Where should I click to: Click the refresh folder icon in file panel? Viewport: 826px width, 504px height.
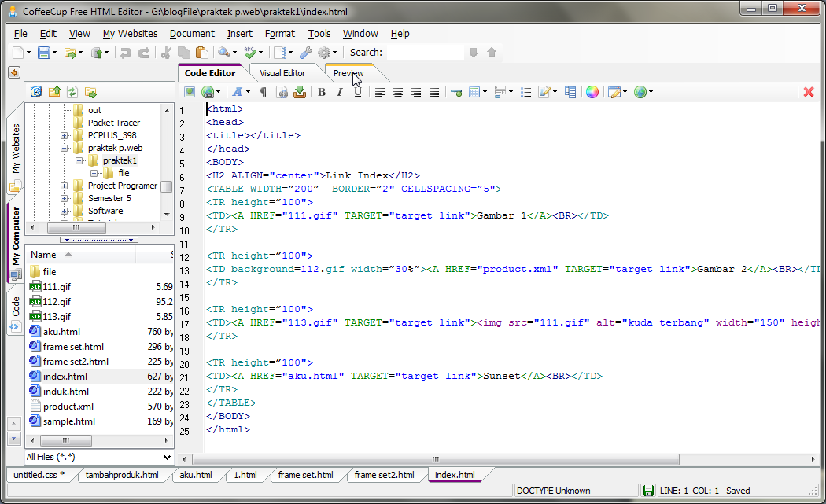[x=72, y=92]
